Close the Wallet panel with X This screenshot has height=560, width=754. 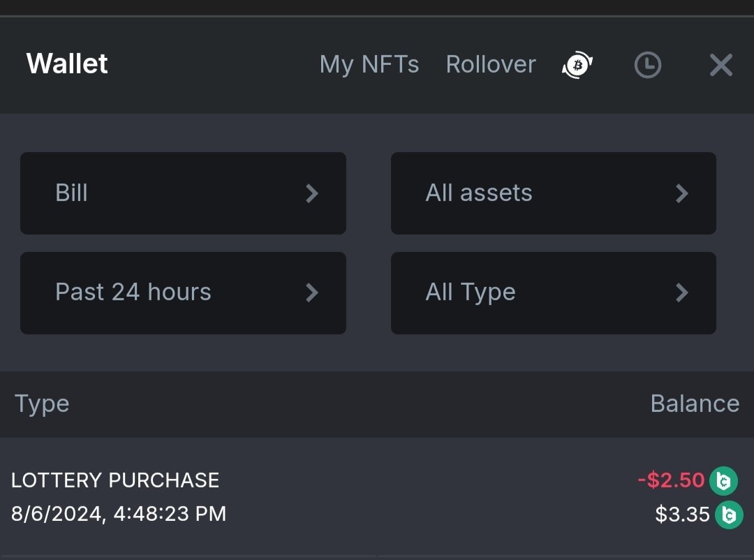[720, 65]
